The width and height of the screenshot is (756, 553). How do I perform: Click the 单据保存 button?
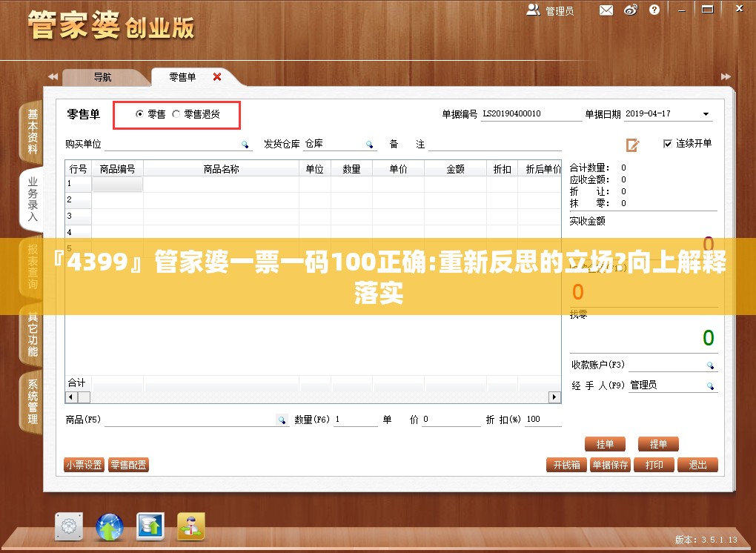pos(610,465)
